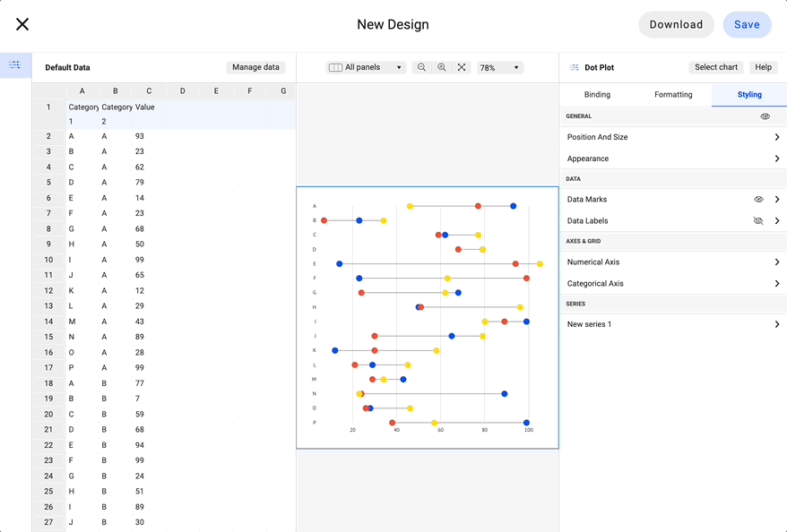Save the design using the Save button
Viewport: 787px width, 532px height.
click(x=747, y=24)
